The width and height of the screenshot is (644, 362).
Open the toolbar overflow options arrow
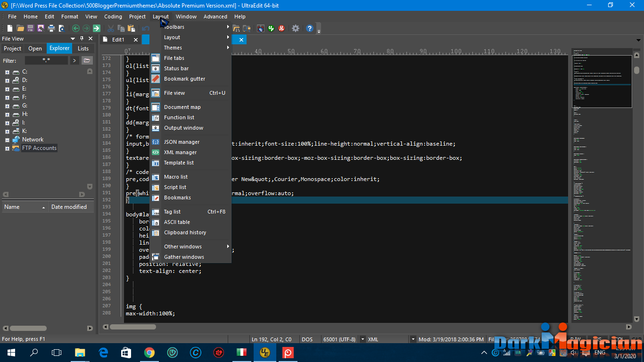tap(319, 31)
